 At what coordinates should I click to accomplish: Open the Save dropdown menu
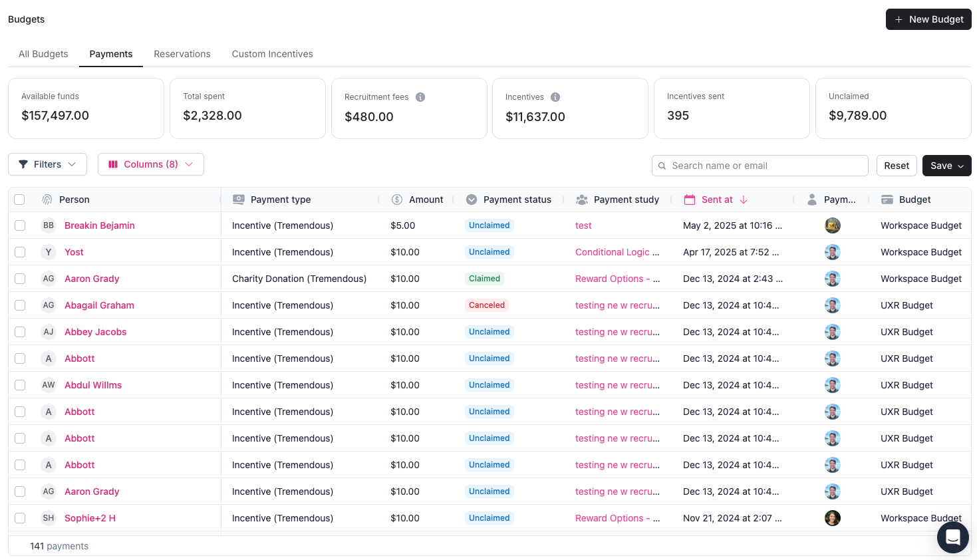(x=946, y=166)
